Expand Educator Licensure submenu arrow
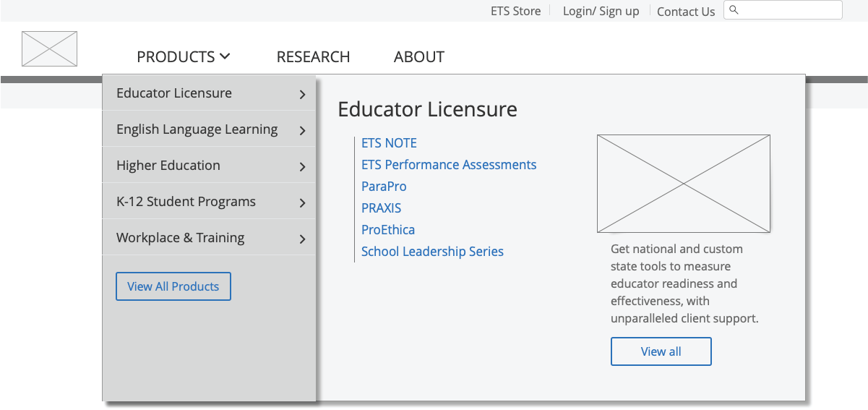The width and height of the screenshot is (868, 410). click(x=302, y=94)
